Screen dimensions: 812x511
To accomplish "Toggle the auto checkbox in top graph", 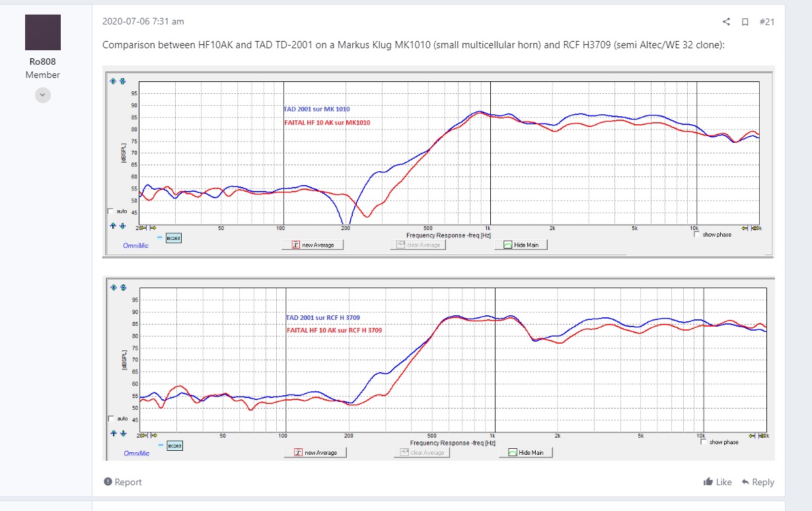I will [x=110, y=212].
